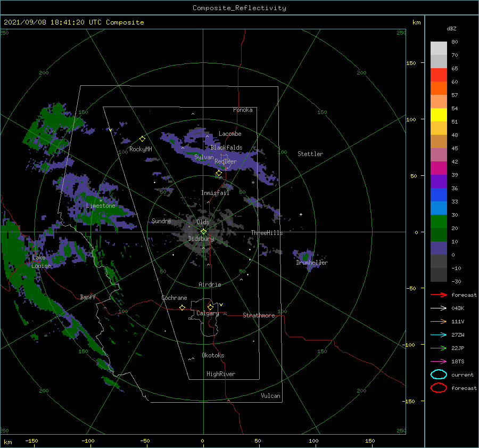This screenshot has width=479, height=448.
Task: Click the Banff city label
Action: pos(88,297)
